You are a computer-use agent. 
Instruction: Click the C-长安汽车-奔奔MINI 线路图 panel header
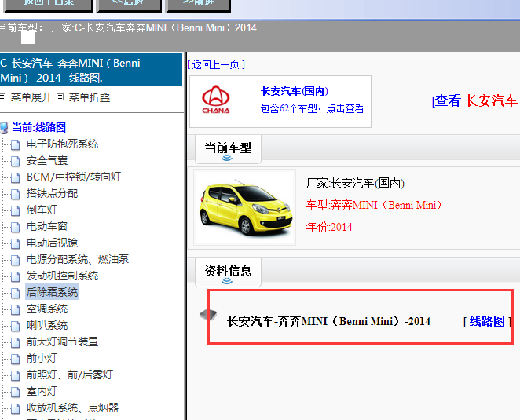pos(91,70)
